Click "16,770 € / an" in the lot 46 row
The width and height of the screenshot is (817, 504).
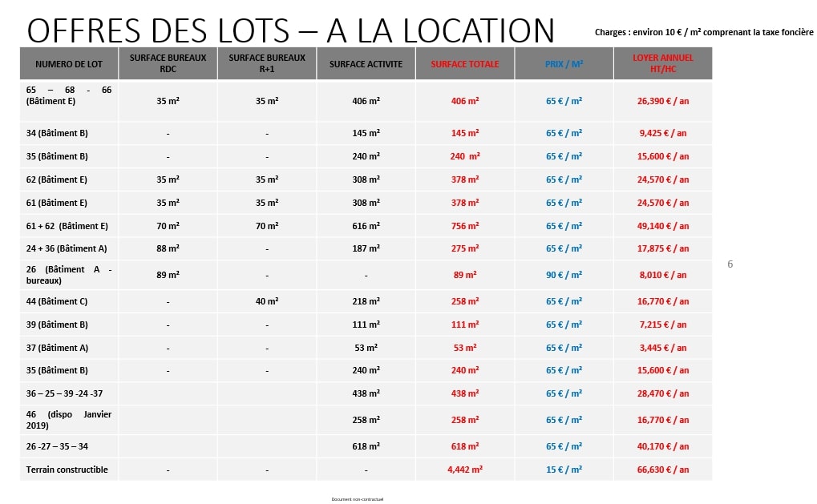[x=663, y=420]
